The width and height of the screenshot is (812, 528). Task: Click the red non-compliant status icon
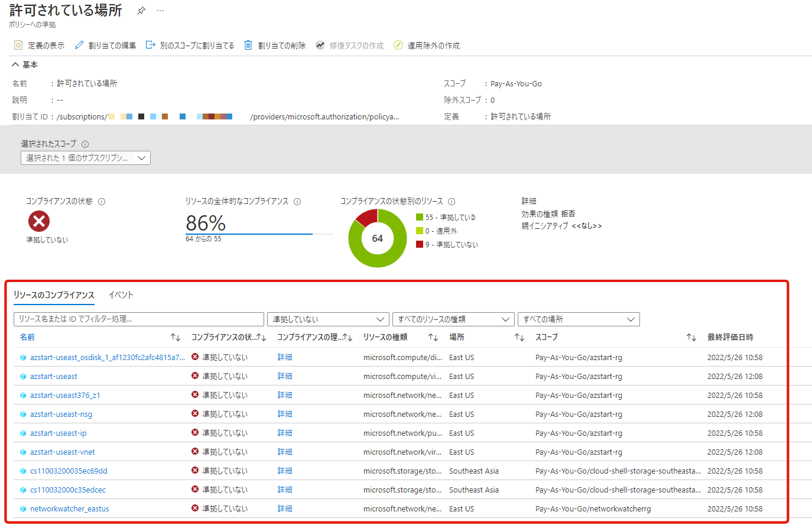[x=39, y=221]
